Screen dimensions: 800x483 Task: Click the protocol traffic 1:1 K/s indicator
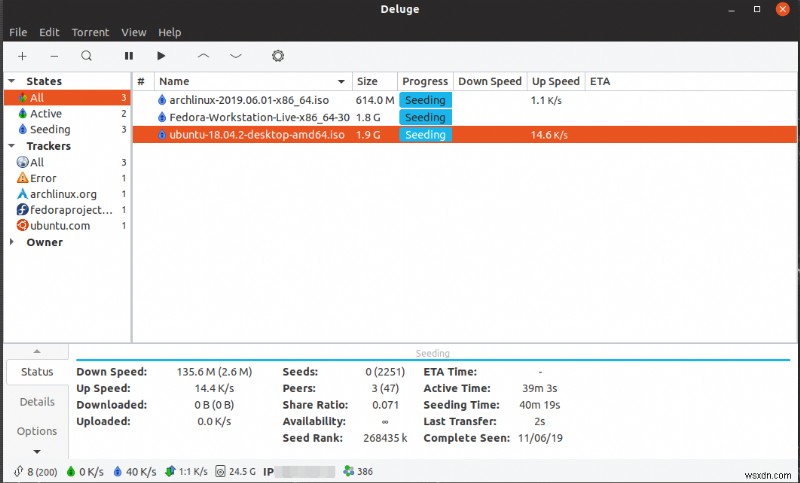pyautogui.click(x=186, y=472)
